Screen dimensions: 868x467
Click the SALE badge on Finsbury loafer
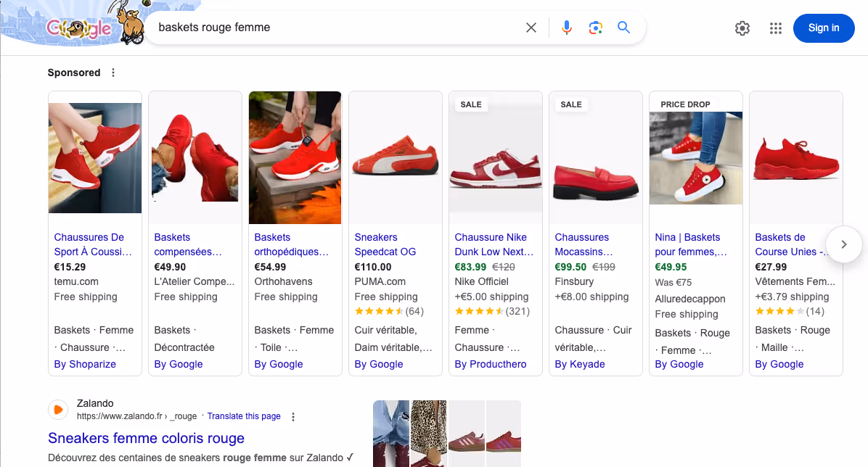point(571,104)
